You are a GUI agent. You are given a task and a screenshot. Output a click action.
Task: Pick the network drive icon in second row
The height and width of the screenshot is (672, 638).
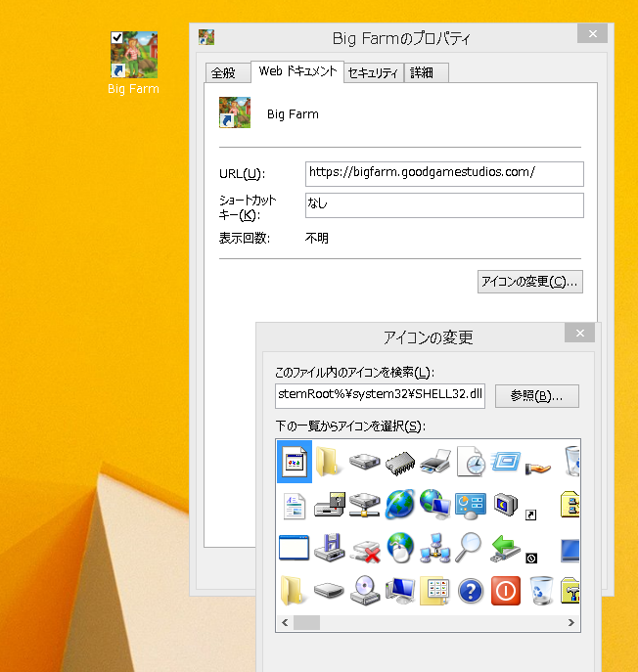pyautogui.click(x=364, y=505)
